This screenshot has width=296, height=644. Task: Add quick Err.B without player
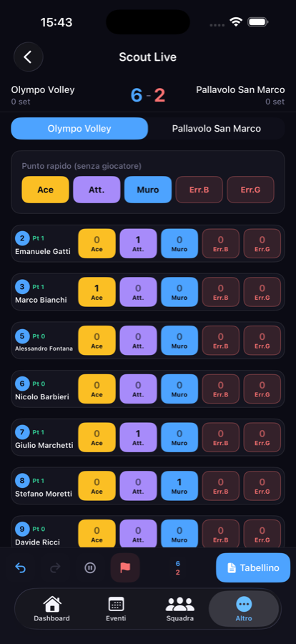click(199, 190)
